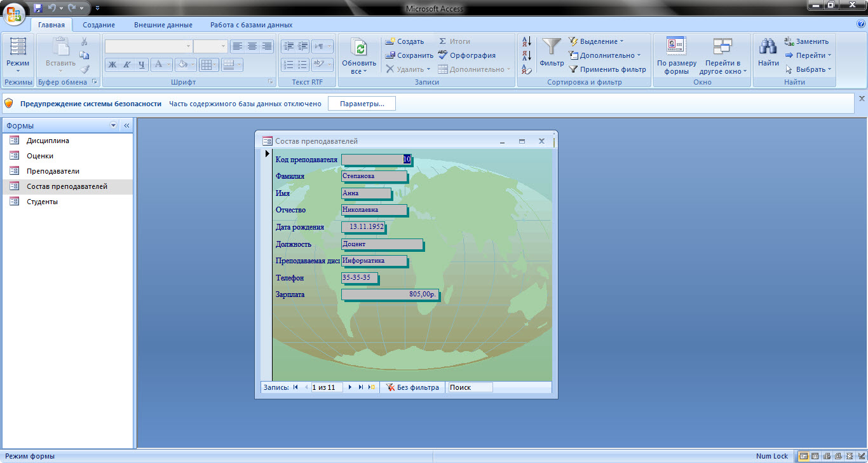Close the security warning bar
Screen dimensions: 868x463
862,99
